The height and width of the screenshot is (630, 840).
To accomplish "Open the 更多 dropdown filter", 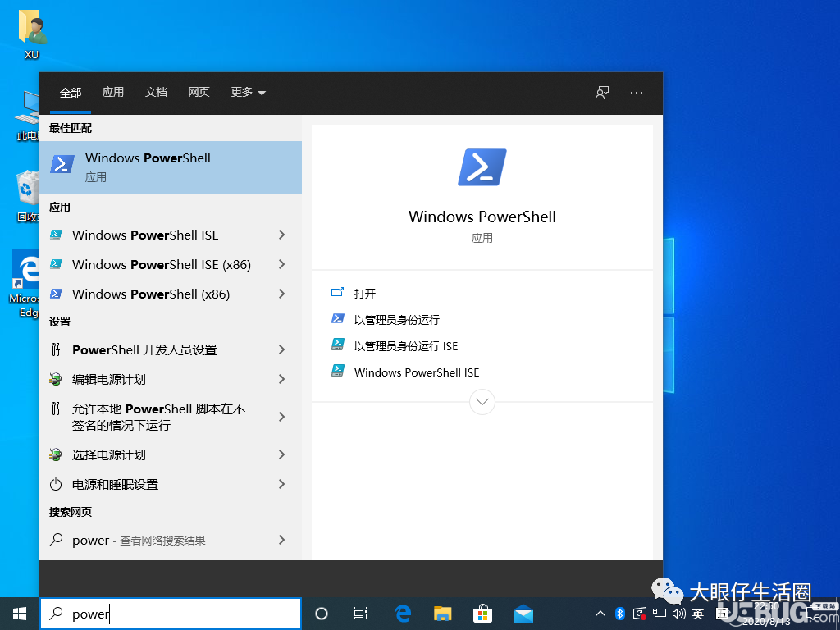I will [x=248, y=92].
